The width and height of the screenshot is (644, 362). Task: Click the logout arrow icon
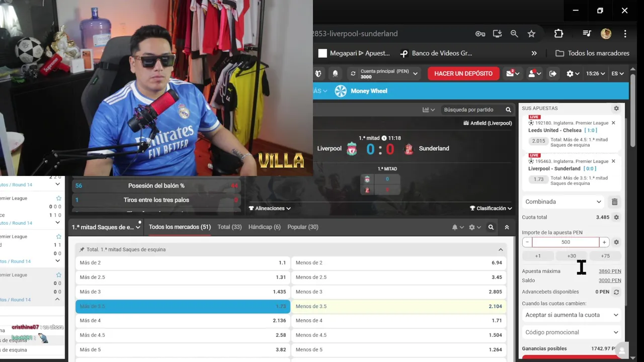pyautogui.click(x=553, y=74)
